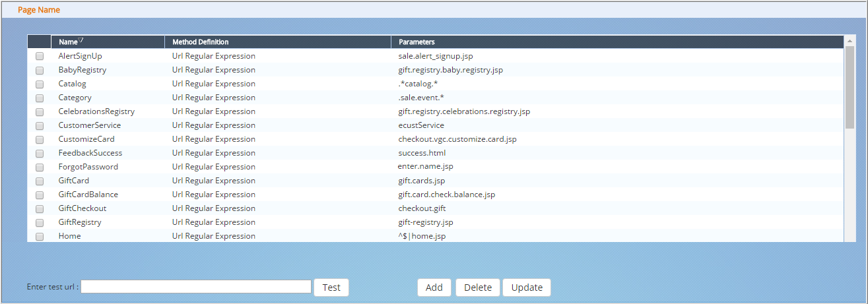The height and width of the screenshot is (304, 868).
Task: Click parameter .sale.event.*
Action: pyautogui.click(x=421, y=98)
